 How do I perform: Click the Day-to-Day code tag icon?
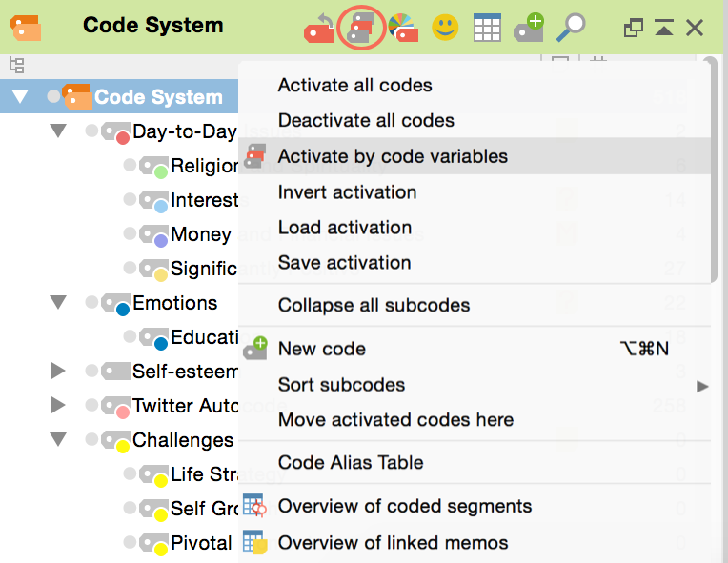115,133
